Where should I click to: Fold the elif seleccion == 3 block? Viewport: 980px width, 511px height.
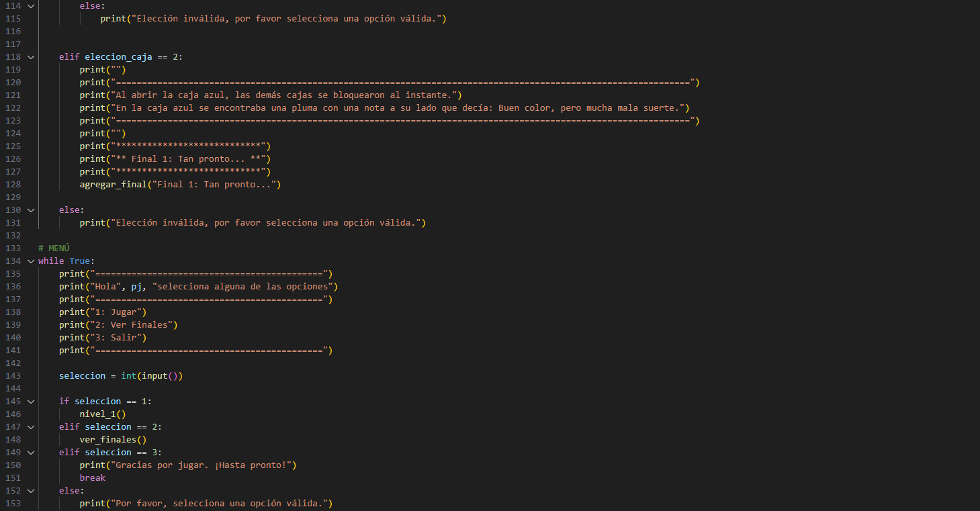(x=31, y=453)
